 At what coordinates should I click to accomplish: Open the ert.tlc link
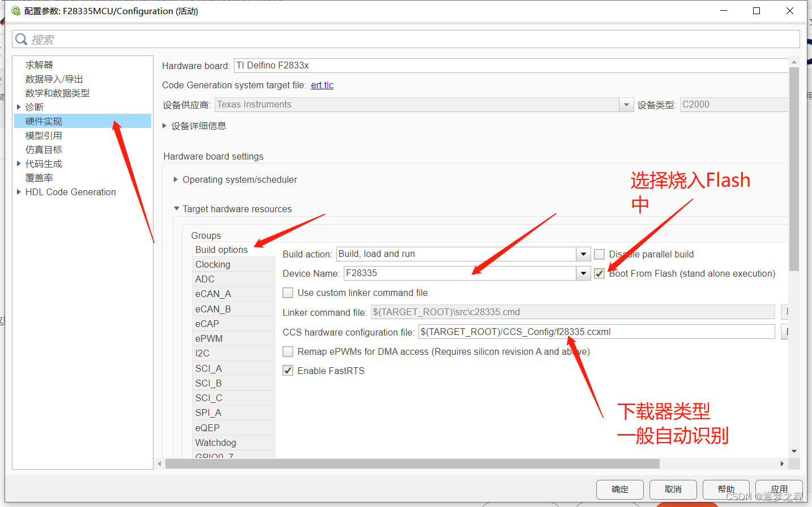click(322, 85)
